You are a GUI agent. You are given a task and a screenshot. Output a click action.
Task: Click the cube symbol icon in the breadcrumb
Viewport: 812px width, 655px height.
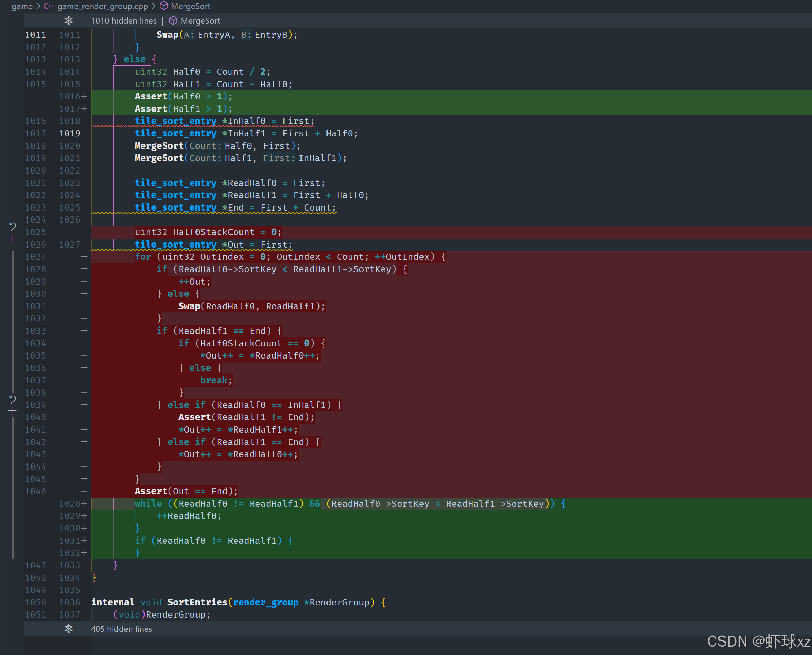tap(164, 6)
